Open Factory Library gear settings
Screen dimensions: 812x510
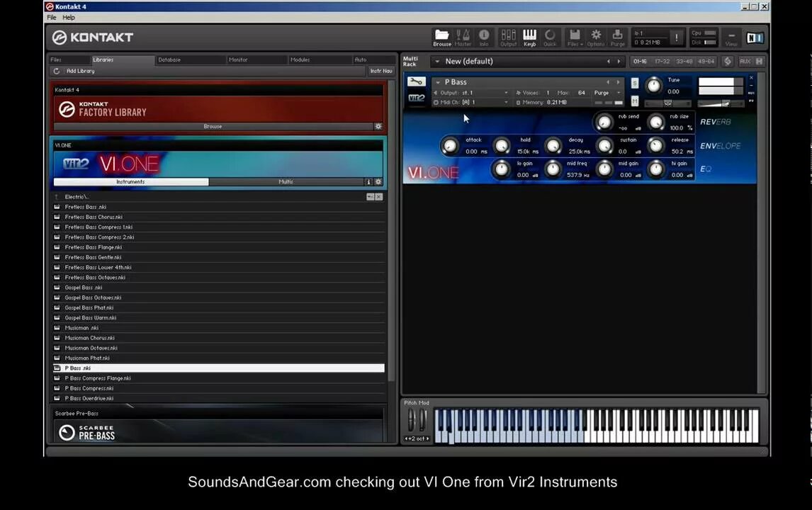click(378, 126)
